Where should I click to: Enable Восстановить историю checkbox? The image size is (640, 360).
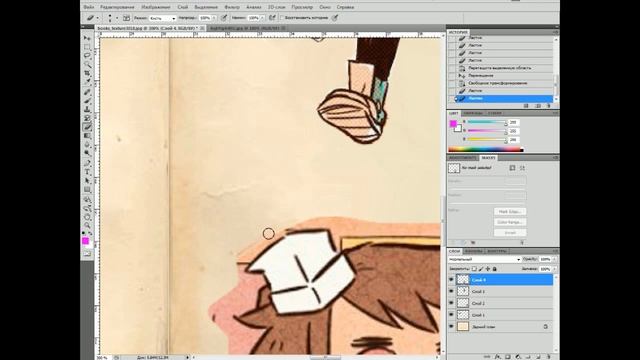point(281,18)
